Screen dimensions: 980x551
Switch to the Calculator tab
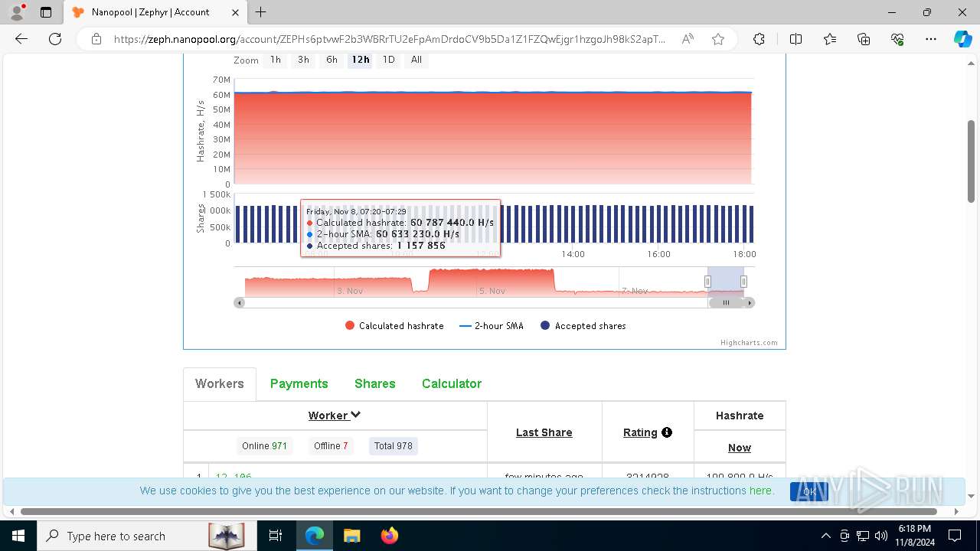[452, 384]
